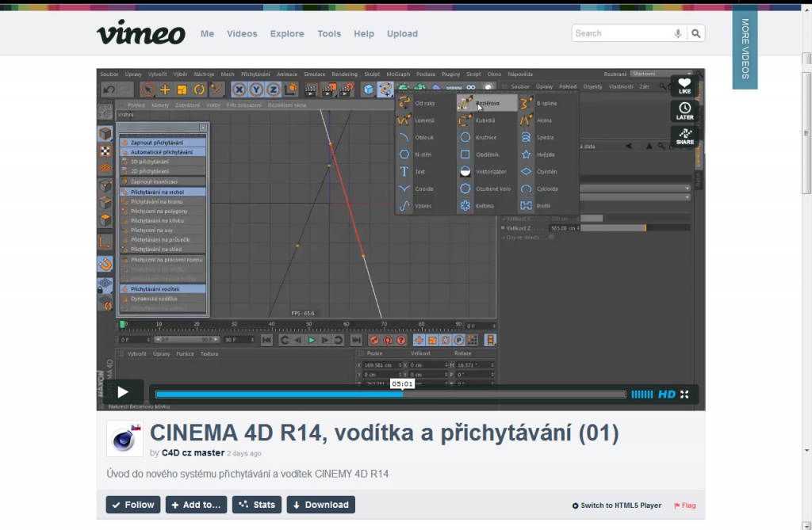The image size is (812, 530).
Task: Click the microphone voice search icon
Action: (x=678, y=33)
